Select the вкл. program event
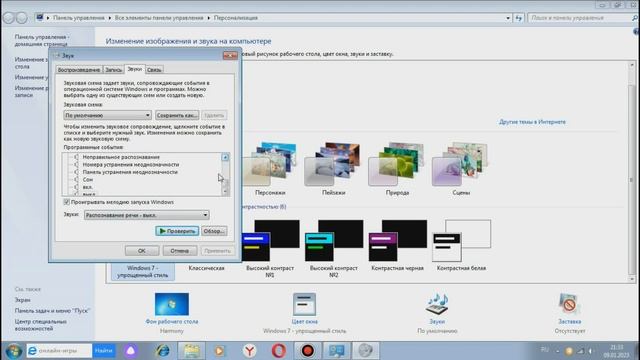This screenshot has height=360, width=640. coord(87,187)
